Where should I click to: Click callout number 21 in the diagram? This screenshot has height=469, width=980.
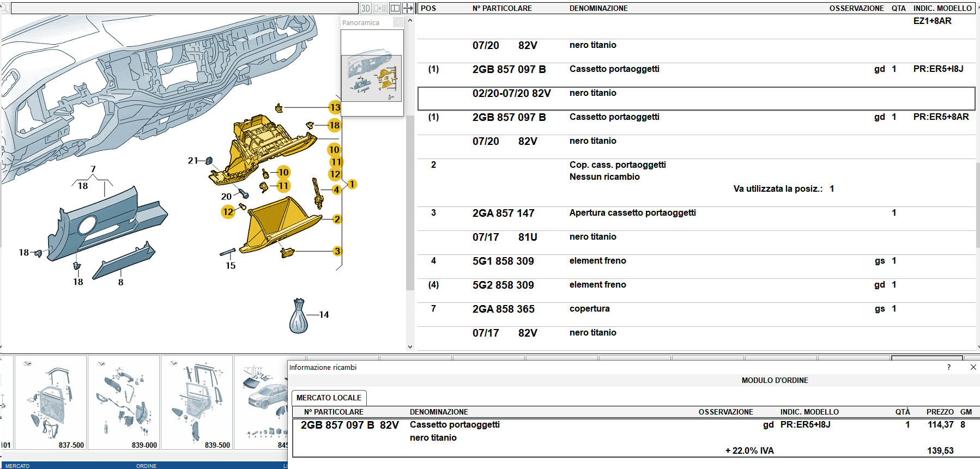pyautogui.click(x=192, y=160)
